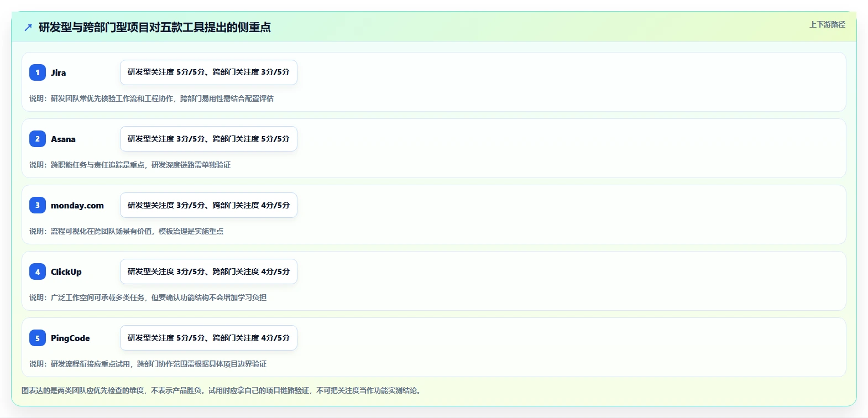Viewport: 868px width, 418px height.
Task: Click the number 1 badge for Jira
Action: pos(38,72)
